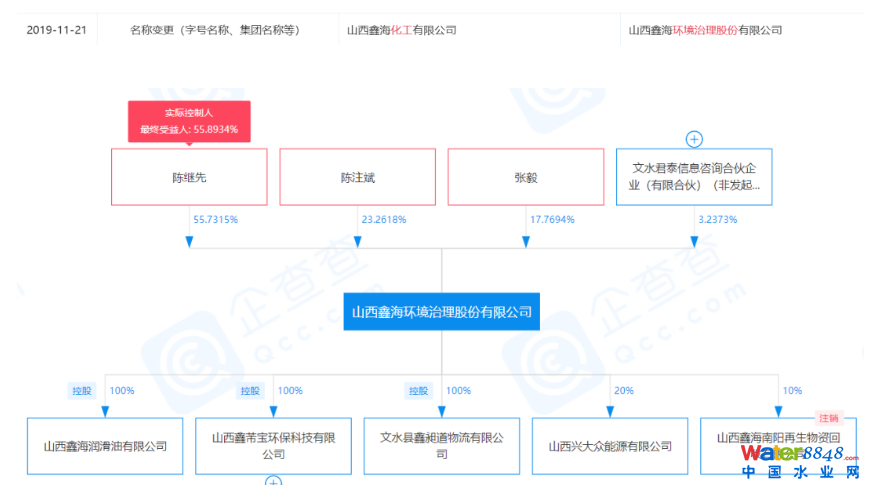This screenshot has width=869, height=489.
Task: Expand subsidiaries below 山西鑫芾宝环保科技有限公司
Action: [273, 483]
